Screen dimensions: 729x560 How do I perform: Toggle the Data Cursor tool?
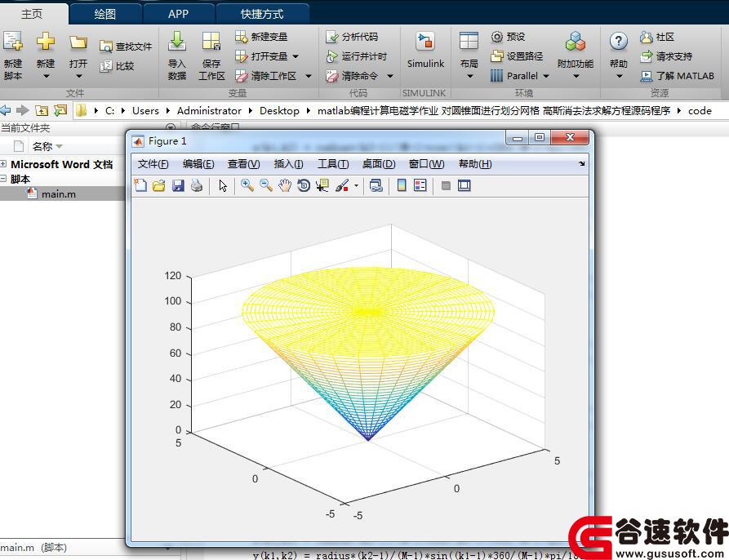(322, 186)
